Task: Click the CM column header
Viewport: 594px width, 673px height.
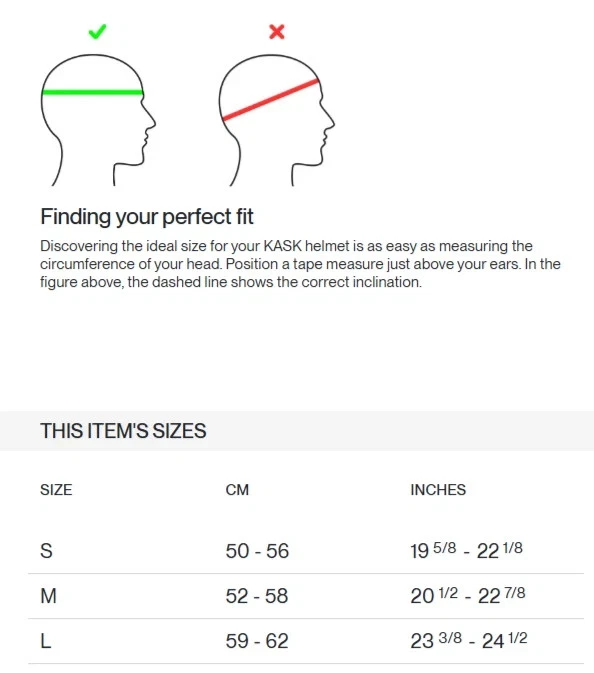Action: click(237, 490)
